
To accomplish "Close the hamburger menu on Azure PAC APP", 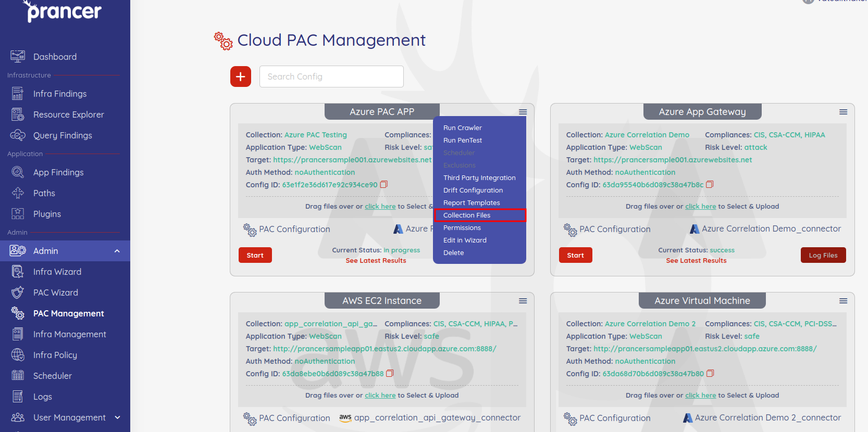I will point(523,112).
